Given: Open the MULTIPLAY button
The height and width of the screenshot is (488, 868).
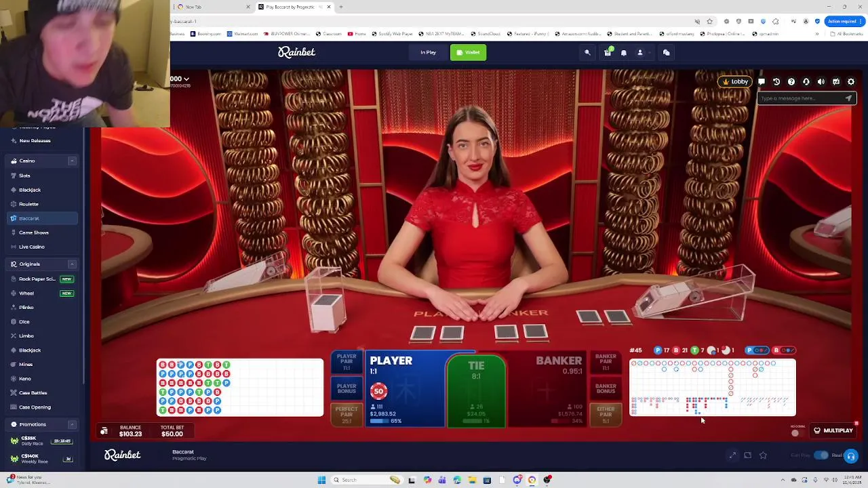Looking at the screenshot, I should click(x=833, y=430).
